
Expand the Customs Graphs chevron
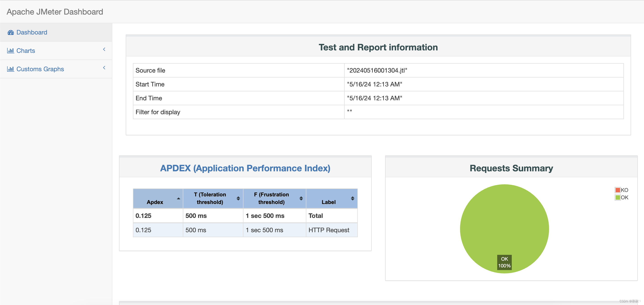pyautogui.click(x=104, y=68)
